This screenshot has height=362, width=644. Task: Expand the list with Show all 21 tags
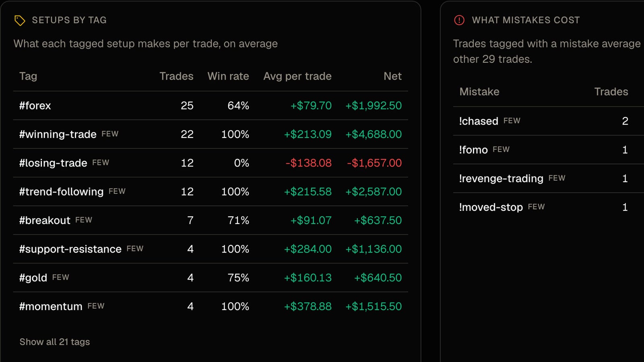(x=55, y=342)
